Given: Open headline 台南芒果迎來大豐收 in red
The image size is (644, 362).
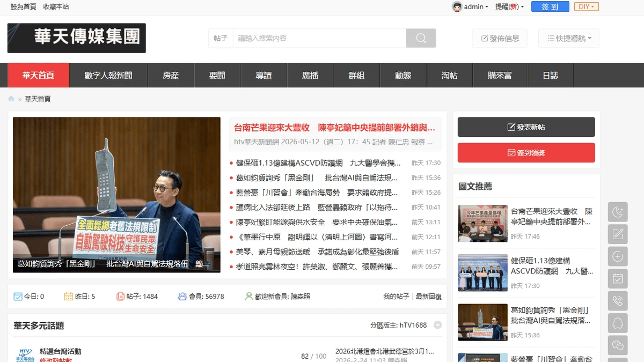Looking at the screenshot, I should click(x=334, y=128).
